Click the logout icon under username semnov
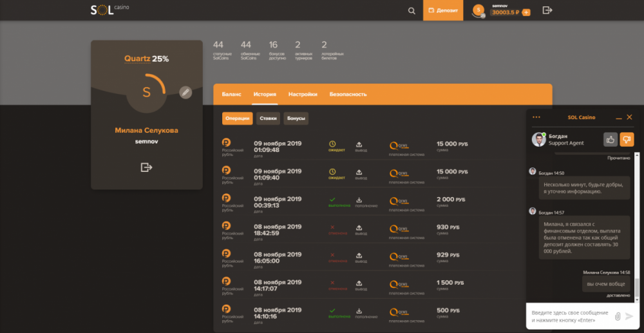This screenshot has width=644, height=333. 146,167
